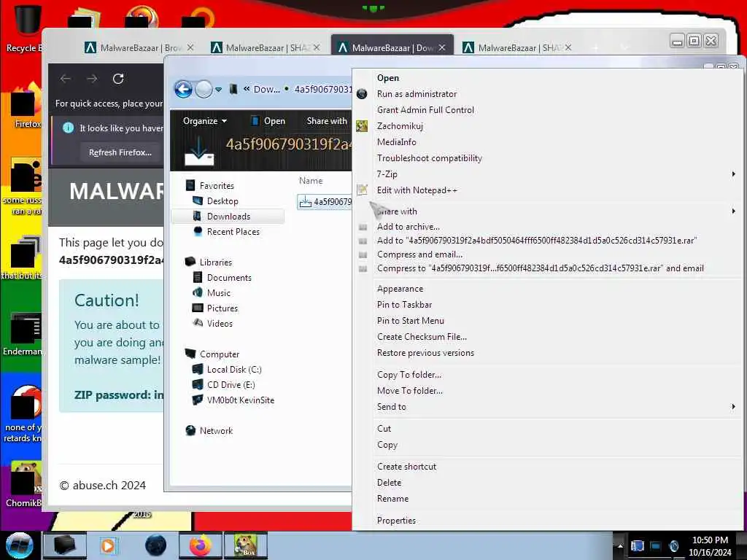Screen dimensions: 747x560
Task: Choose Pin to Taskbar
Action: 404,305
